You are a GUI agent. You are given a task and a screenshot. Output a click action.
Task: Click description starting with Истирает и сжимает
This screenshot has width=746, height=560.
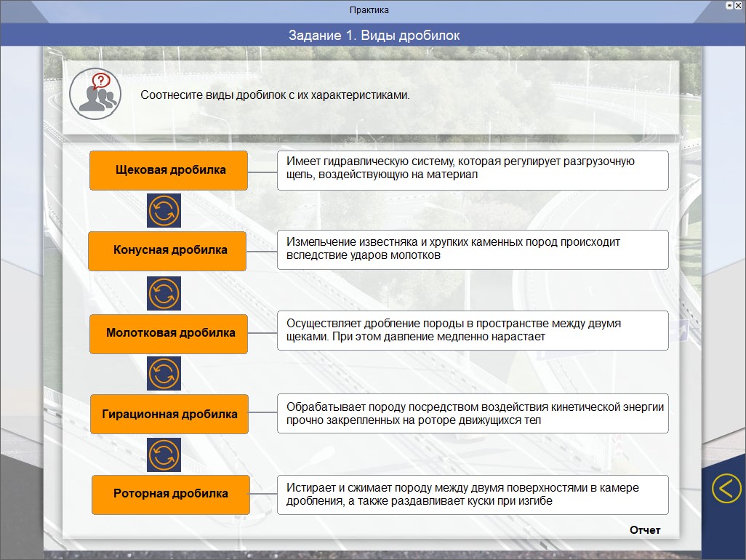[x=472, y=495]
